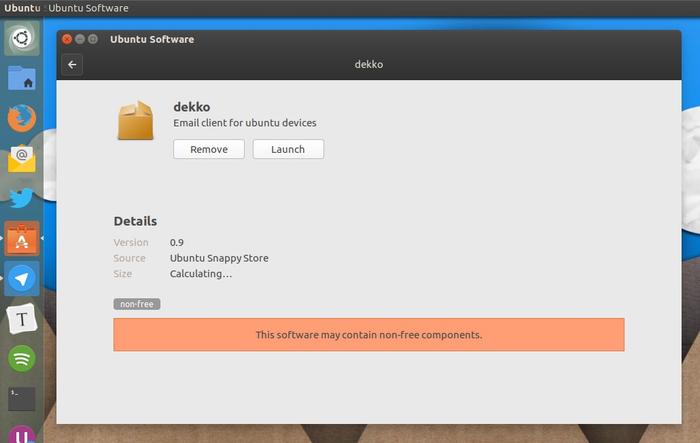Viewport: 700px width, 443px height.
Task: Click the 'Email client for ubuntu devices' description
Action: click(x=245, y=123)
